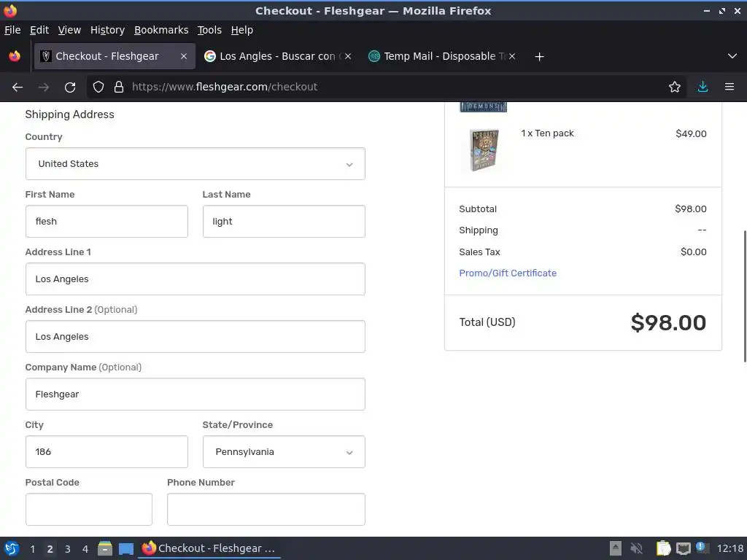Select the Firefox Checkout taskbar entry
This screenshot has height=560, width=747.
click(x=209, y=548)
